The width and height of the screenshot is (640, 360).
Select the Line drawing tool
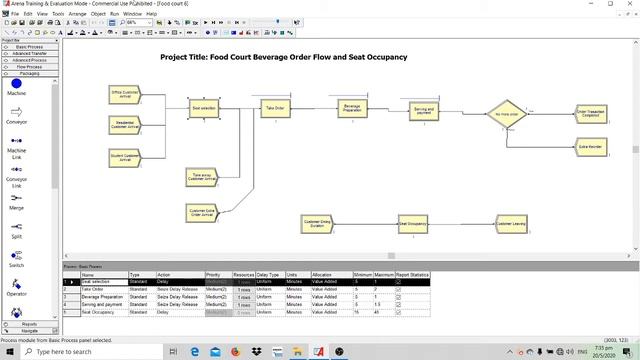[7, 33]
